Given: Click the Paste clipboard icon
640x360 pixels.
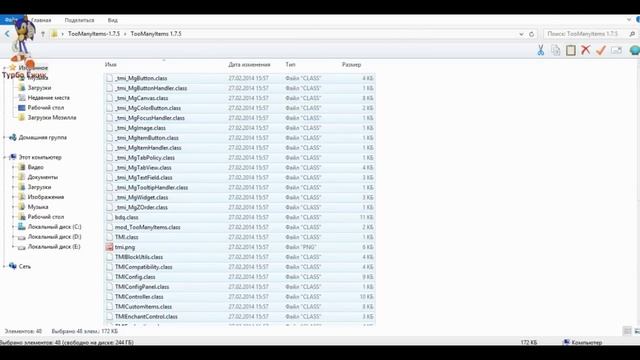Looking at the screenshot, I should [571, 50].
